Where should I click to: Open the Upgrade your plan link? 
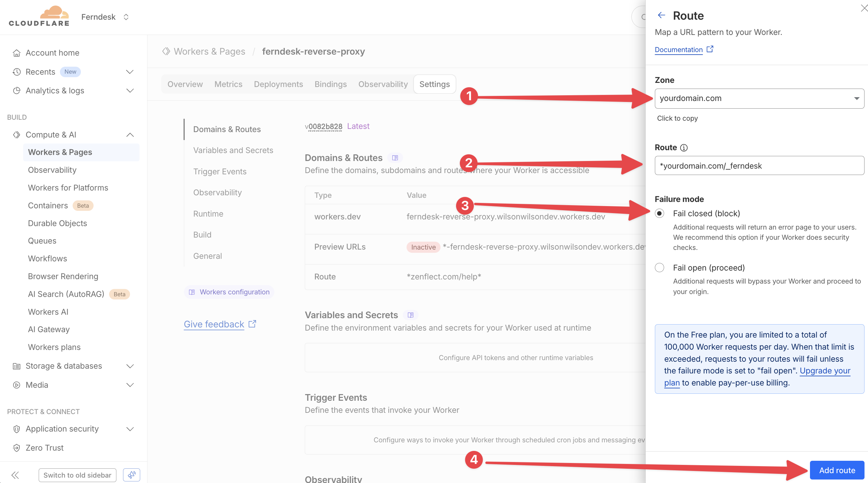[x=825, y=371]
